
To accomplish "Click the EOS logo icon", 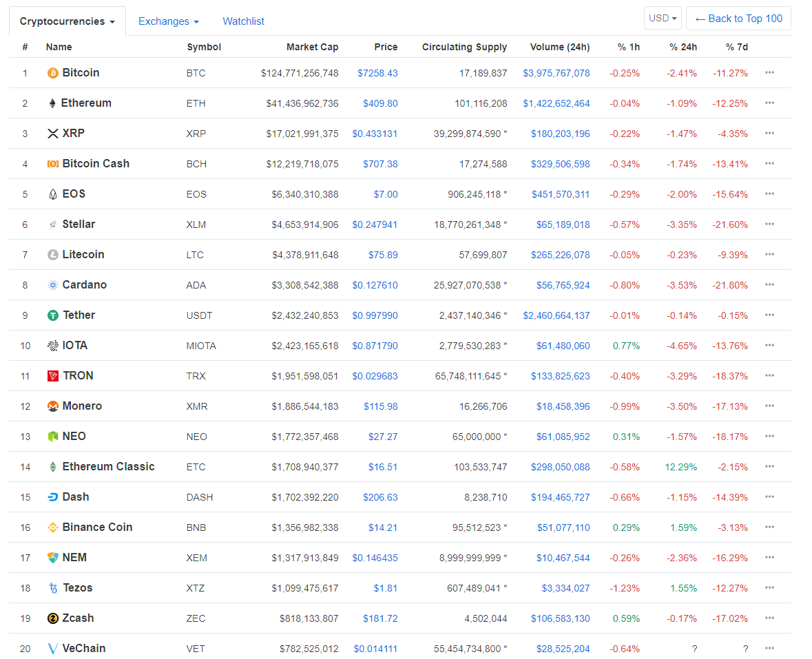I will (53, 194).
